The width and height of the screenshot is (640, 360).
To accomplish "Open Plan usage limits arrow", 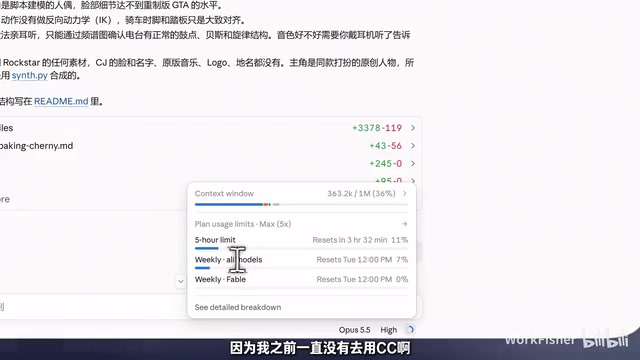I will [404, 224].
